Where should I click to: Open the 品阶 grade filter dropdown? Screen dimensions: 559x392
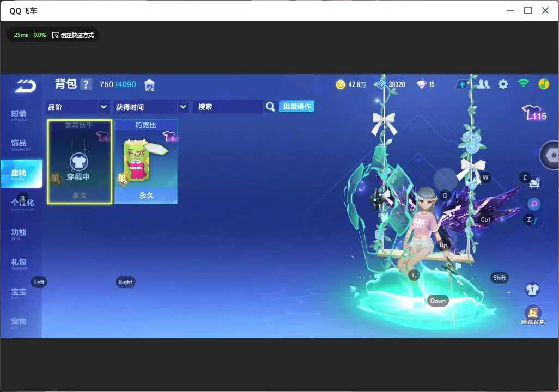pyautogui.click(x=78, y=107)
